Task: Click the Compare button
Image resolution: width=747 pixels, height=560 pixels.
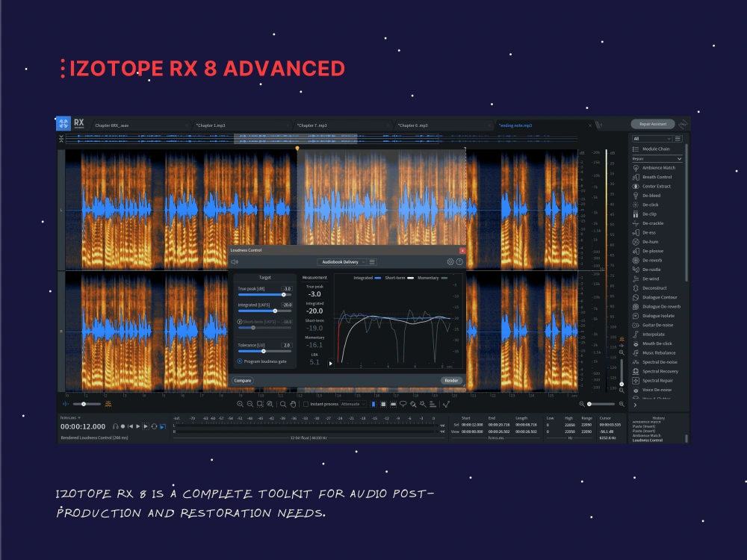Action: coord(243,381)
